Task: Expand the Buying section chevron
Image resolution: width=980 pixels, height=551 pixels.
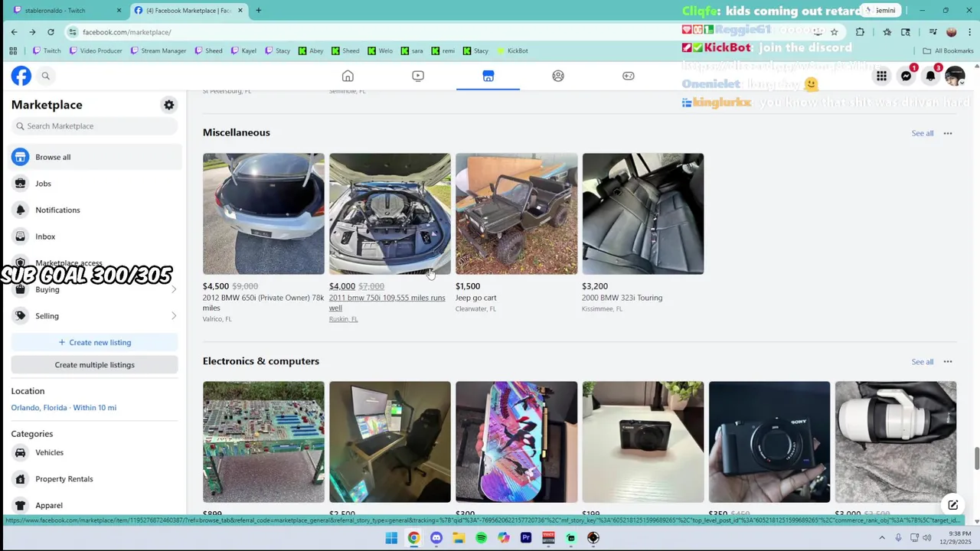Action: [174, 289]
